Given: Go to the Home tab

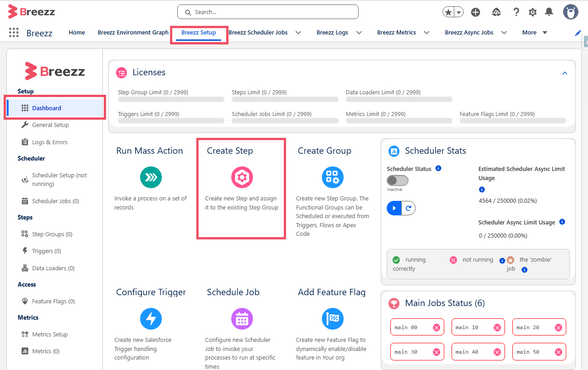Looking at the screenshot, I should 77,33.
